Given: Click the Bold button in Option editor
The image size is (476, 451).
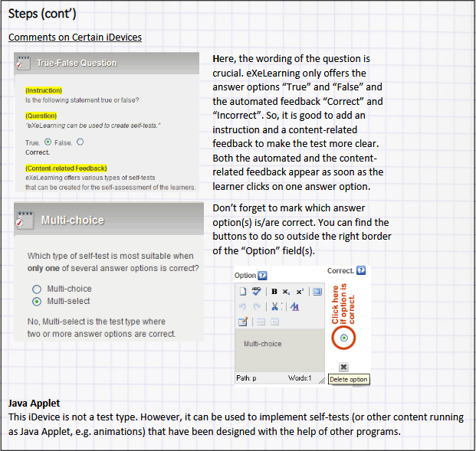Looking at the screenshot, I should click(274, 291).
